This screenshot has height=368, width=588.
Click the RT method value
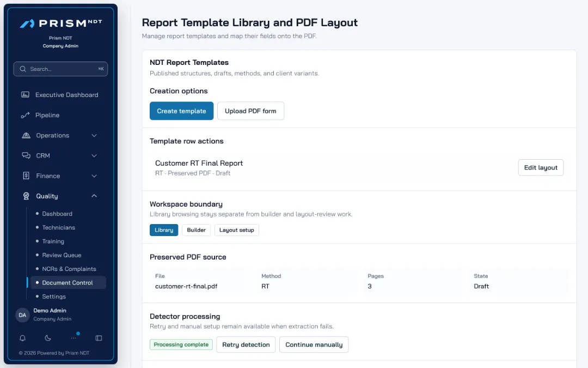point(265,286)
